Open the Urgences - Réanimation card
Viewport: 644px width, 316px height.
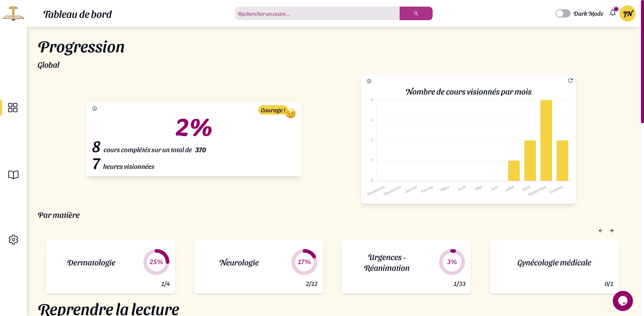pos(406,267)
